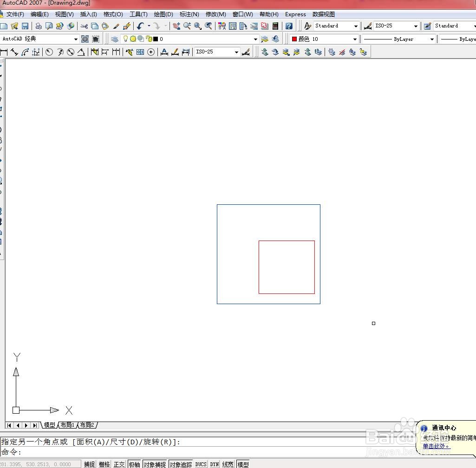Click the first-tab navigation arrow button
This screenshot has width=476, height=468.
[9, 425]
